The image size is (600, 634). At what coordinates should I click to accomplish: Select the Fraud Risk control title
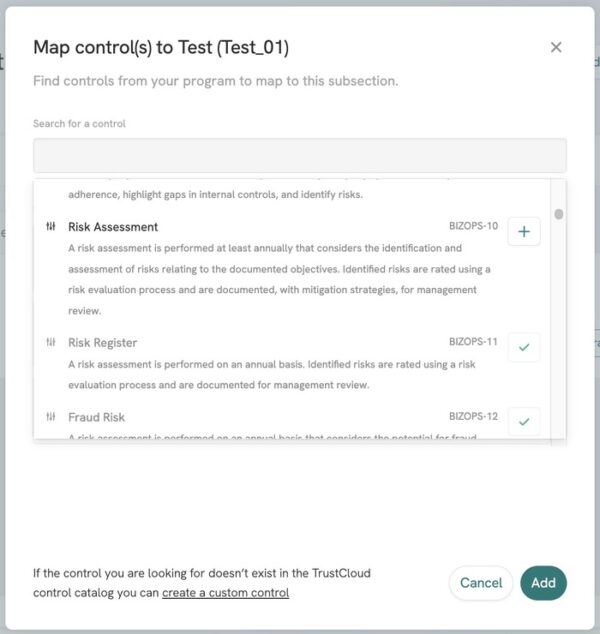tap(96, 417)
